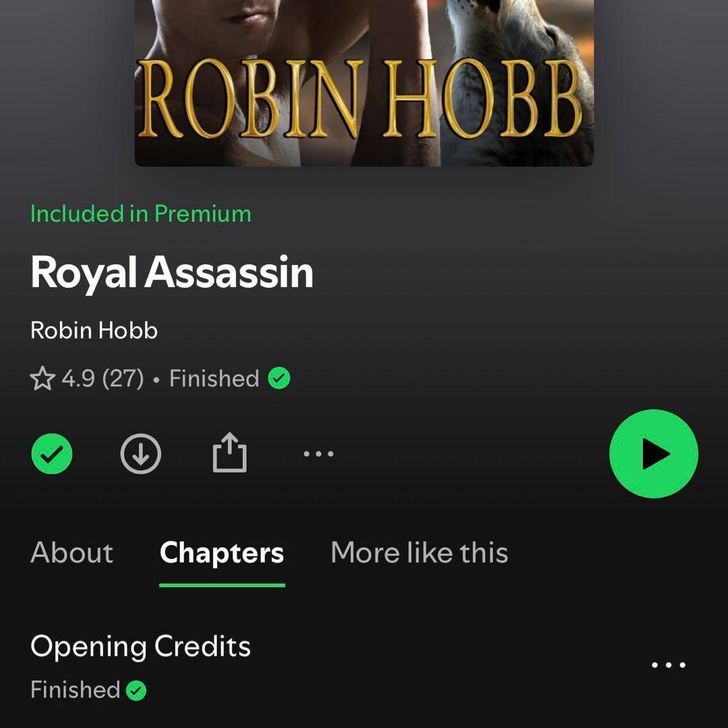Tap the Robin Hobb cover artwork
This screenshot has width=728, height=728.
pyautogui.click(x=364, y=83)
